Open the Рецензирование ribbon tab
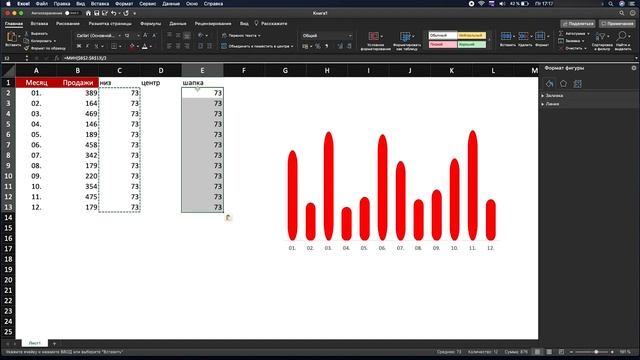The image size is (640, 360). (213, 24)
